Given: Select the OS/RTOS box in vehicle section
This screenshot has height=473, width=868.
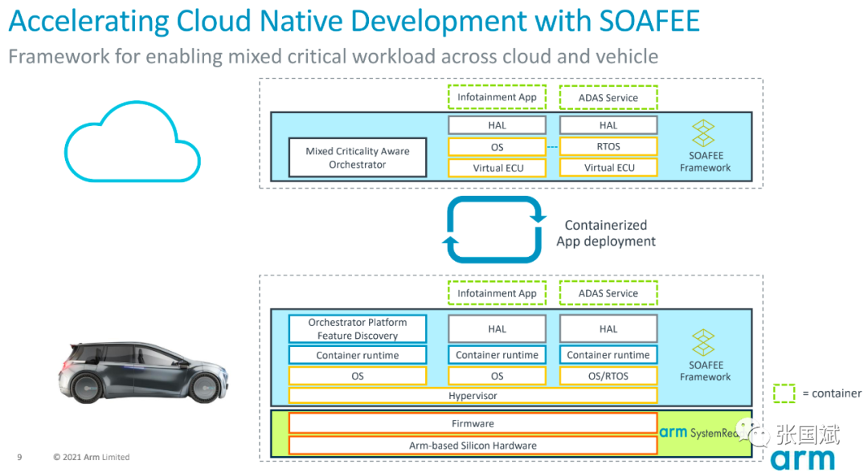Looking at the screenshot, I should click(608, 376).
